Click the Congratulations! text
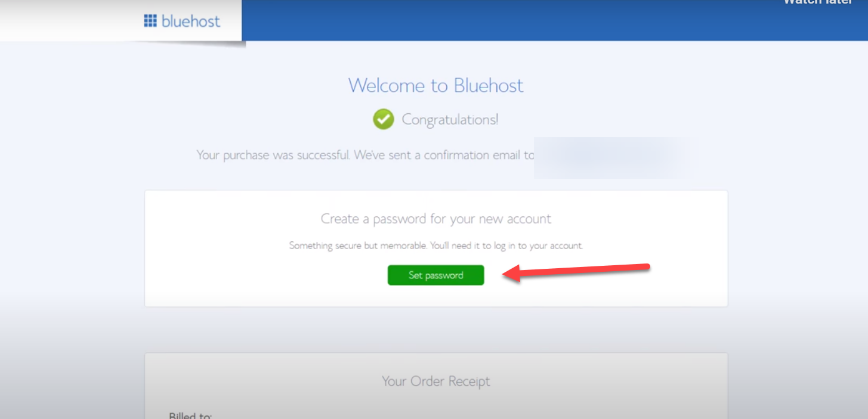The image size is (868, 419). [450, 119]
